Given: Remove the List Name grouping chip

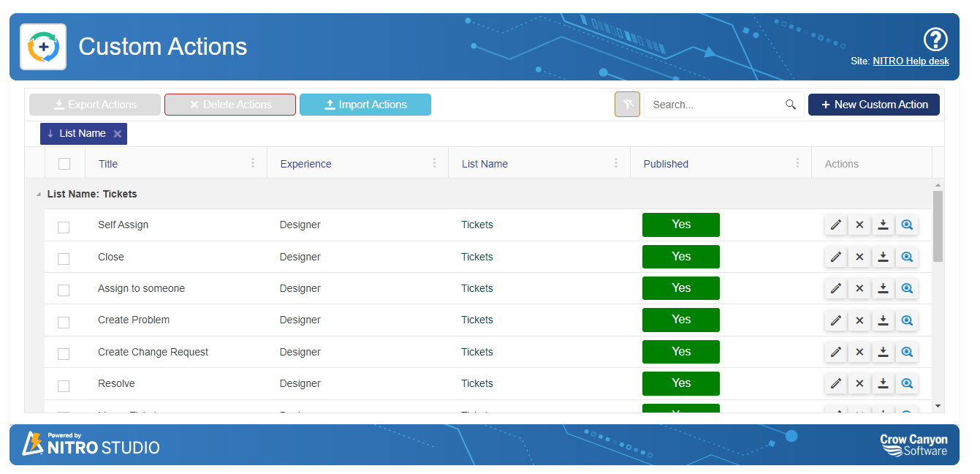Looking at the screenshot, I should (117, 134).
